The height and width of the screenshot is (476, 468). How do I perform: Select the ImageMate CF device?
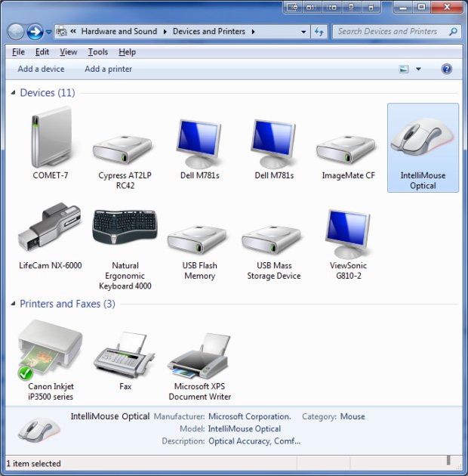(346, 150)
